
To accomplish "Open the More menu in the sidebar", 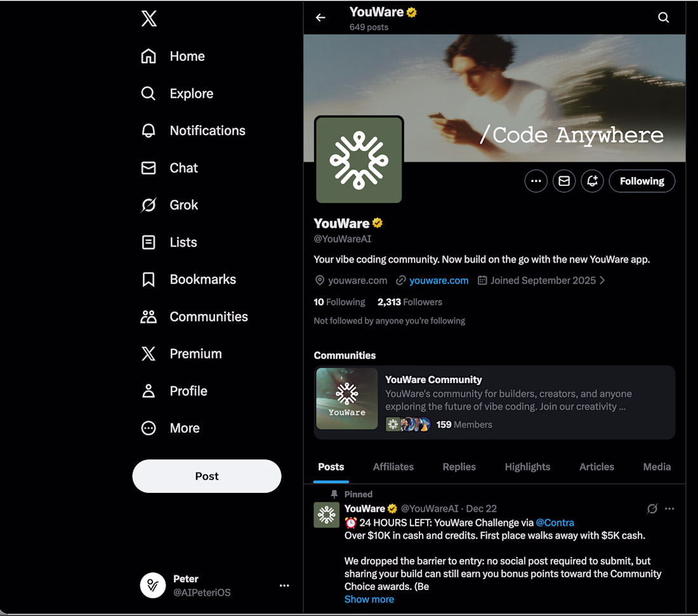I will coord(170,428).
